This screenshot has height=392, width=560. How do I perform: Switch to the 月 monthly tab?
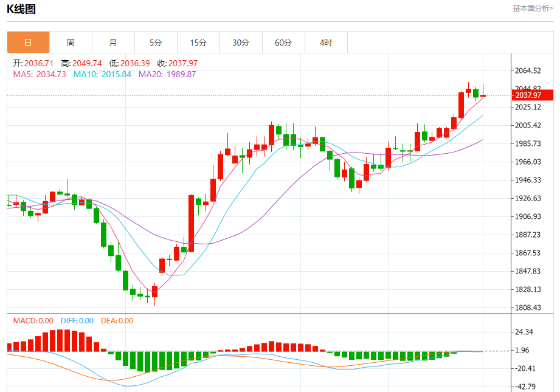click(113, 43)
